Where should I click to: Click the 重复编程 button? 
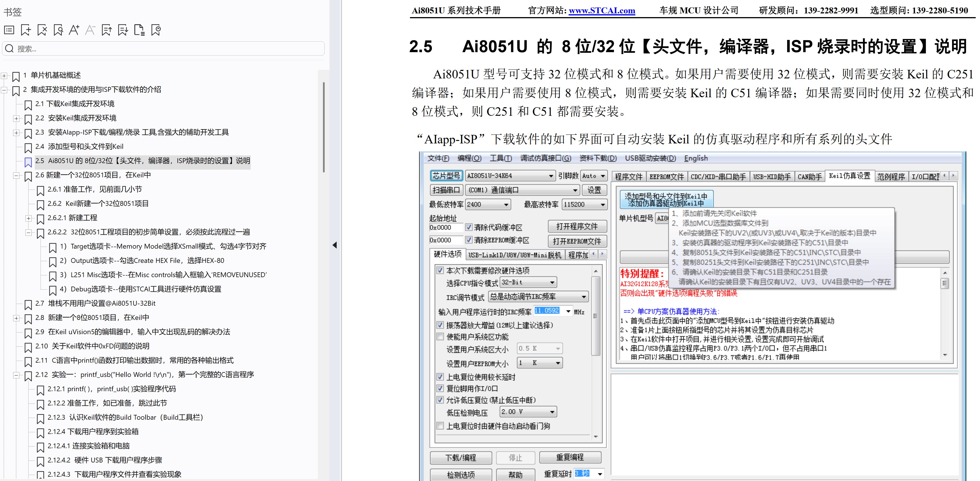click(570, 457)
